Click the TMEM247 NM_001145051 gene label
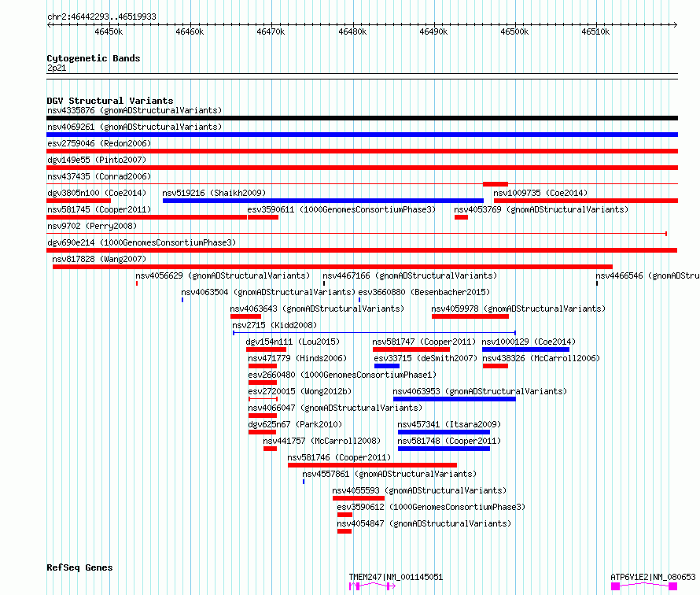Viewport: 700px width, 595px height. point(396,577)
